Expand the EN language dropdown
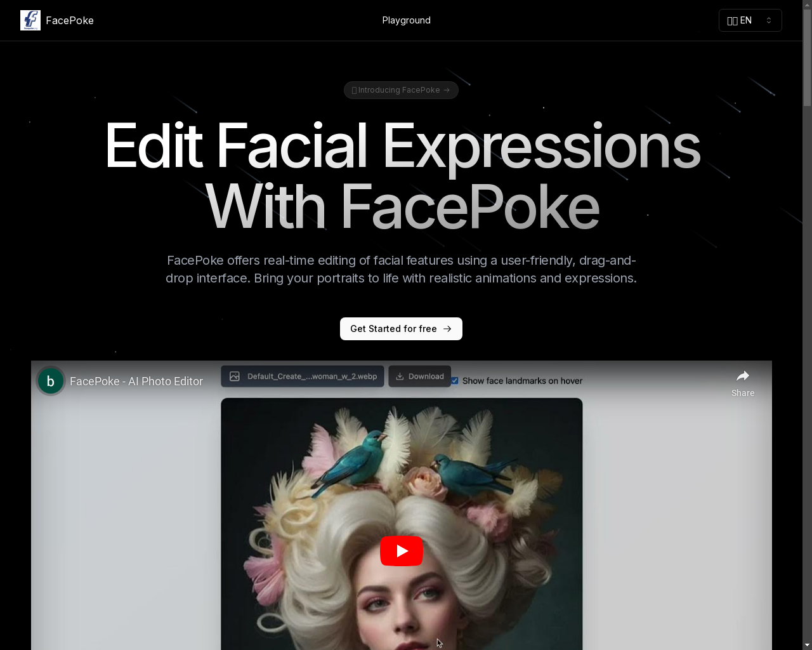 750,20
